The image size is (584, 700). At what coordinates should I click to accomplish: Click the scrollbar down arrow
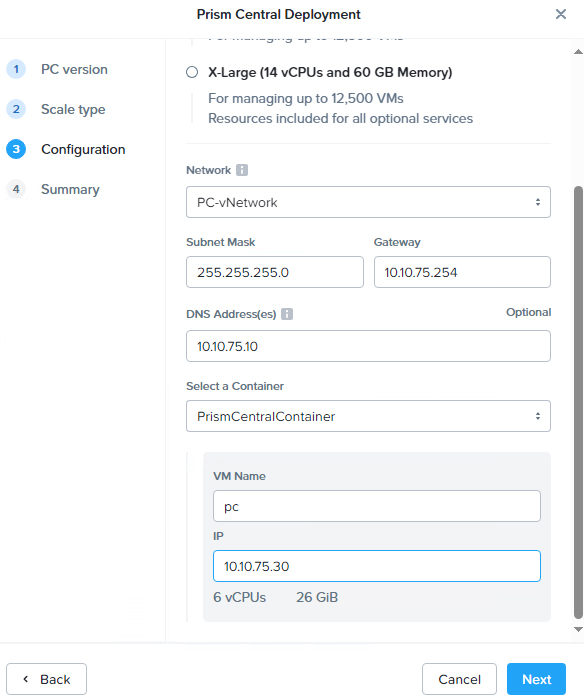tap(579, 629)
